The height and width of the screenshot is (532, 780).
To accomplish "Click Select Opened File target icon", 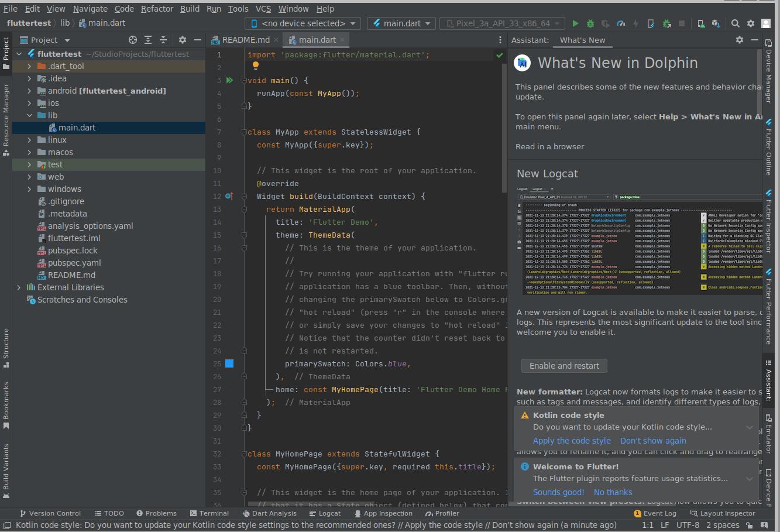I will [133, 40].
